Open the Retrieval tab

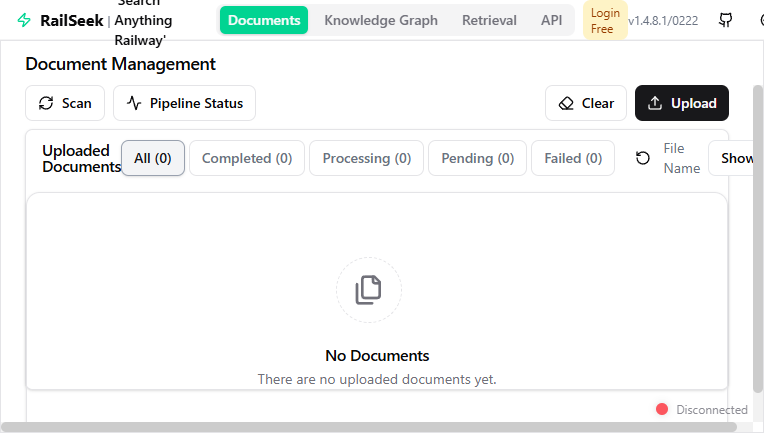(x=489, y=20)
